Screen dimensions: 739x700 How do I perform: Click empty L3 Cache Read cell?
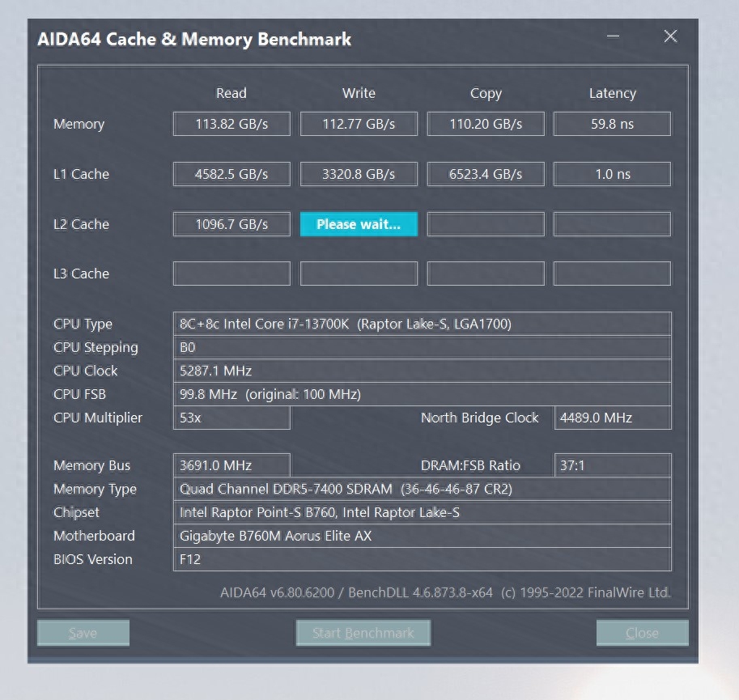coord(231,274)
